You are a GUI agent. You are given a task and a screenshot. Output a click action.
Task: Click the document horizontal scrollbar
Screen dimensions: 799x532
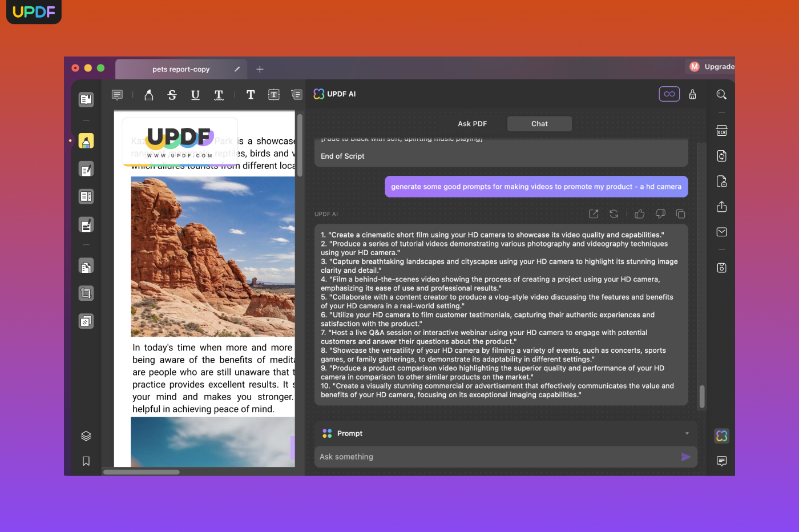142,472
